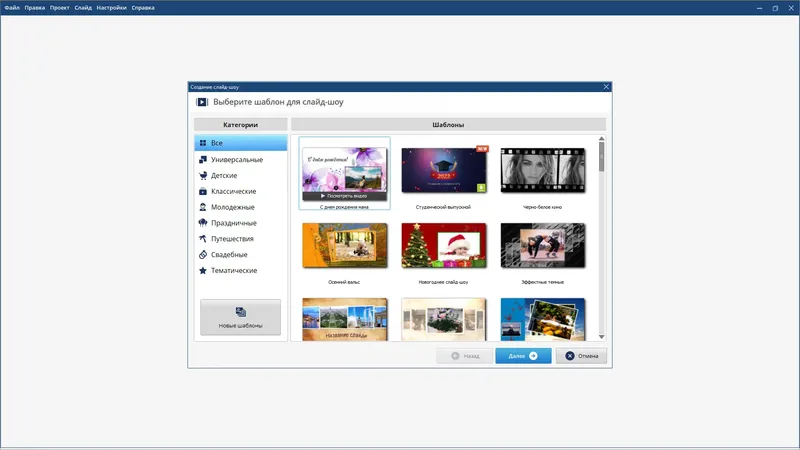The image size is (800, 450).
Task: Choose the Классические category label
Action: (234, 191)
